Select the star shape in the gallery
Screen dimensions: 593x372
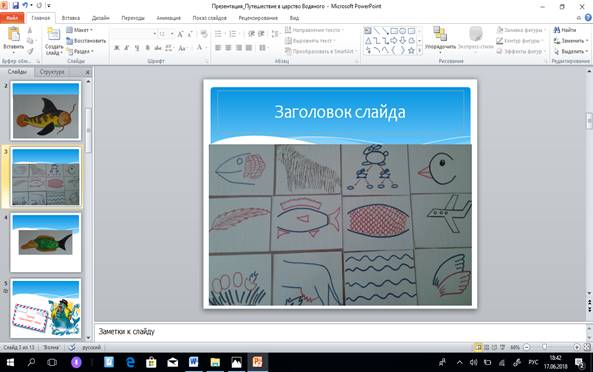pos(411,50)
